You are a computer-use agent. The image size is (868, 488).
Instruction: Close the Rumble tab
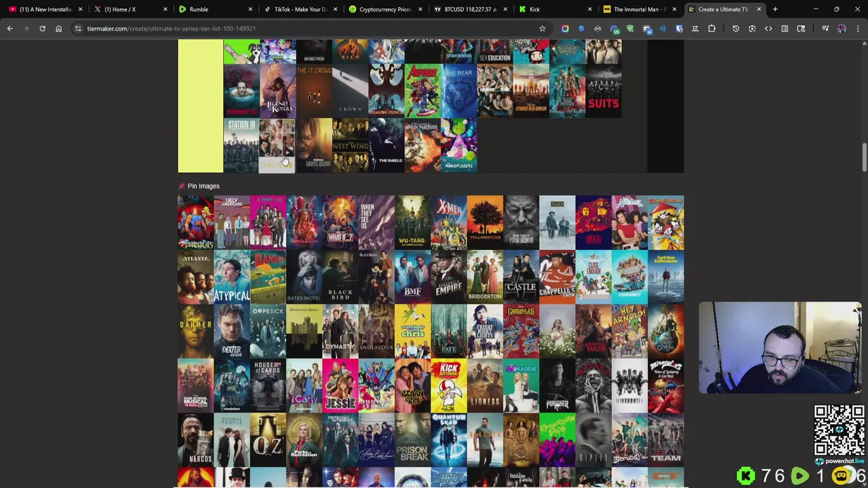pos(250,9)
